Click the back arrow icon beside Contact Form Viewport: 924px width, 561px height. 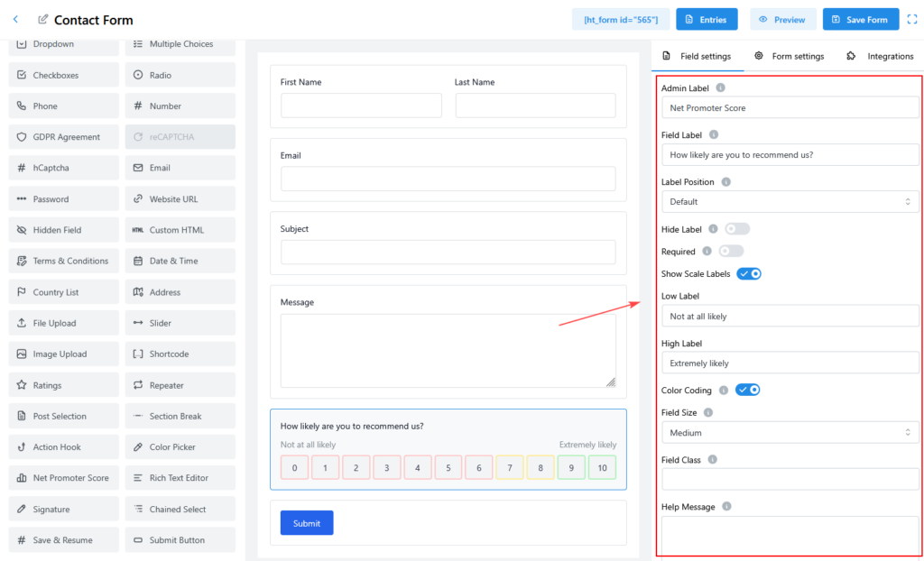(15, 19)
